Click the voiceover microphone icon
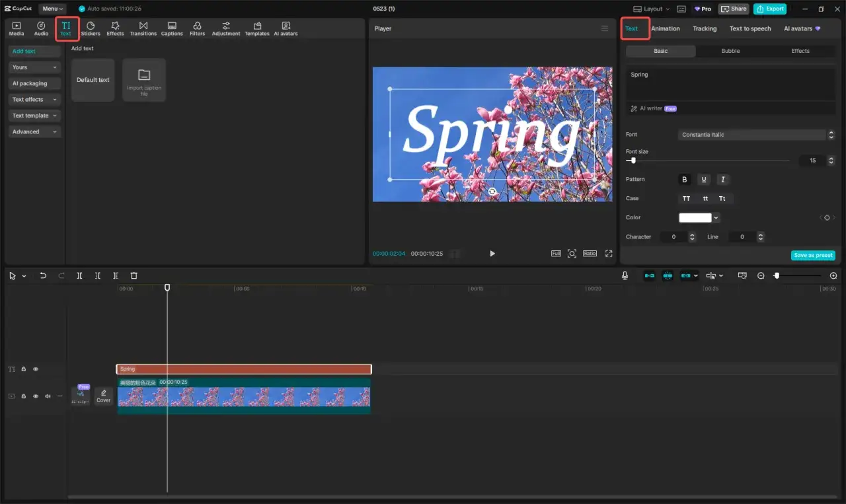Image resolution: width=846 pixels, height=504 pixels. 625,275
